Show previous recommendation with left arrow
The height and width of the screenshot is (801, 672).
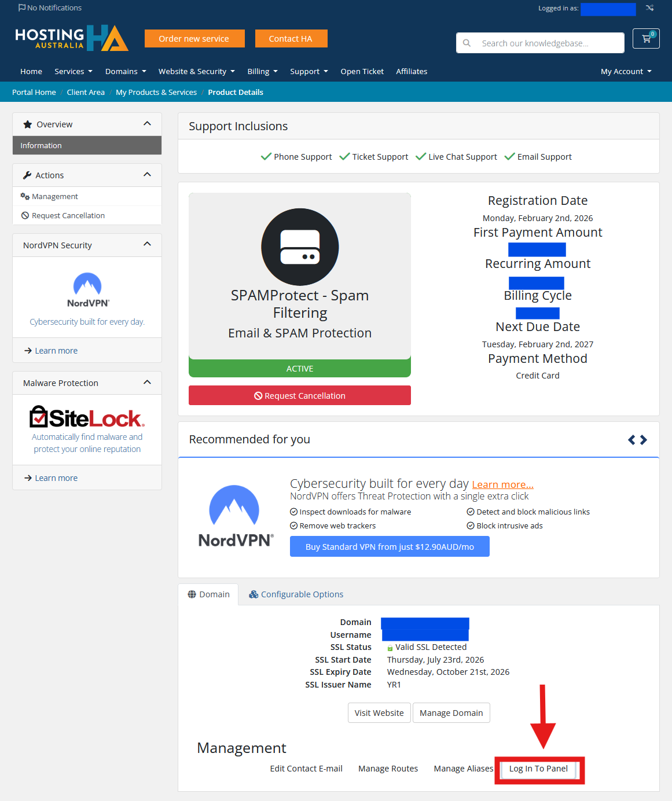pyautogui.click(x=631, y=440)
